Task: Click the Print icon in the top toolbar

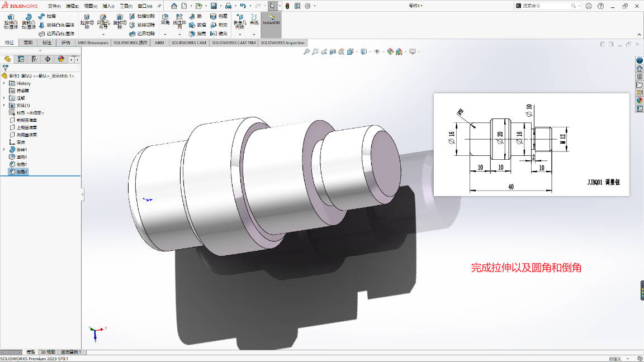Action: coord(228,6)
